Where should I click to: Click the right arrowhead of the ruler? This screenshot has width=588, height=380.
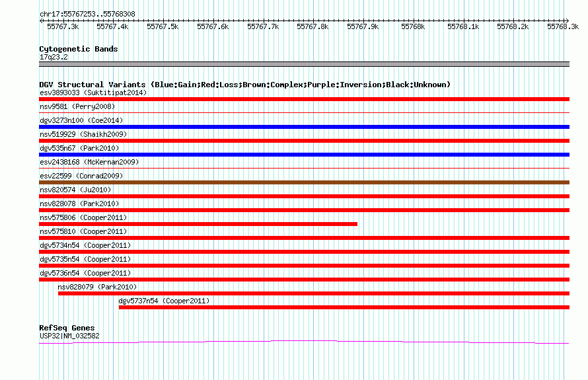[x=568, y=20]
